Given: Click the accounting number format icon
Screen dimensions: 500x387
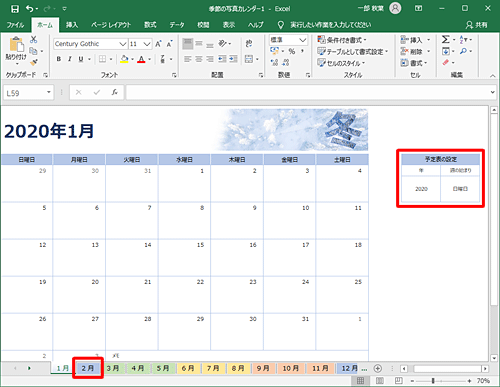Looking at the screenshot, I should [274, 51].
